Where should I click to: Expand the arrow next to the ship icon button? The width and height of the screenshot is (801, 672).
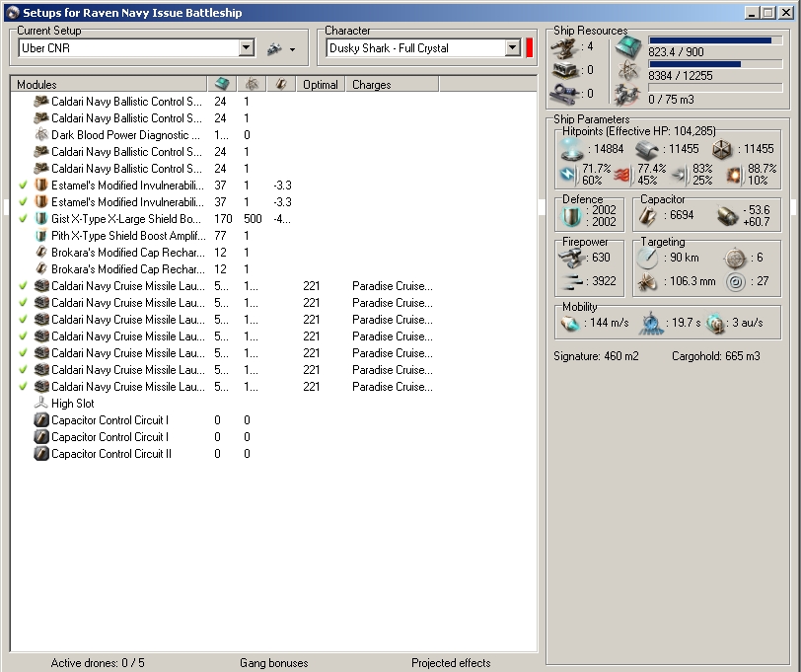pos(292,49)
